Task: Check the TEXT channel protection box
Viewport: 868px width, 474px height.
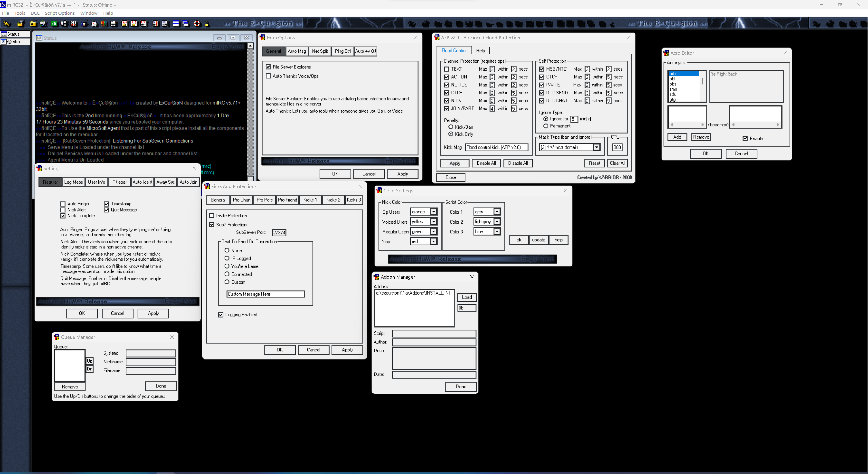Action: coord(447,69)
